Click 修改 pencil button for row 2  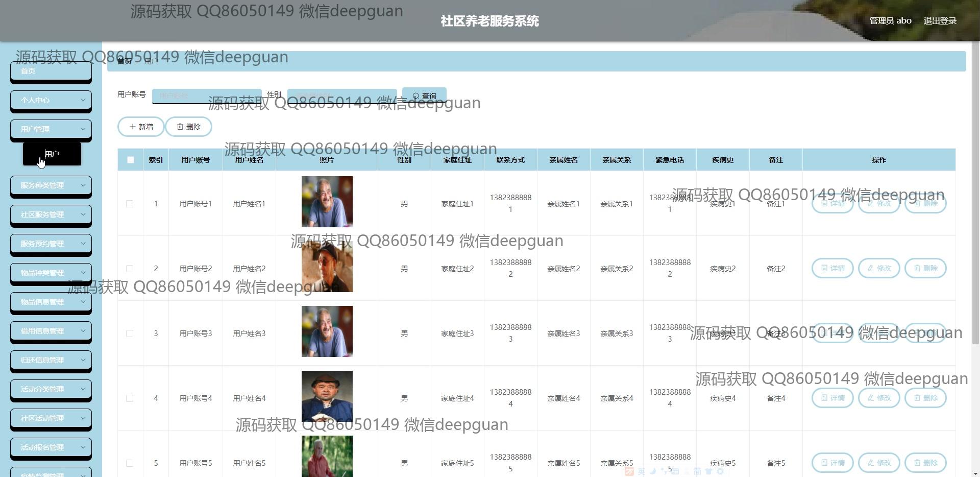878,268
